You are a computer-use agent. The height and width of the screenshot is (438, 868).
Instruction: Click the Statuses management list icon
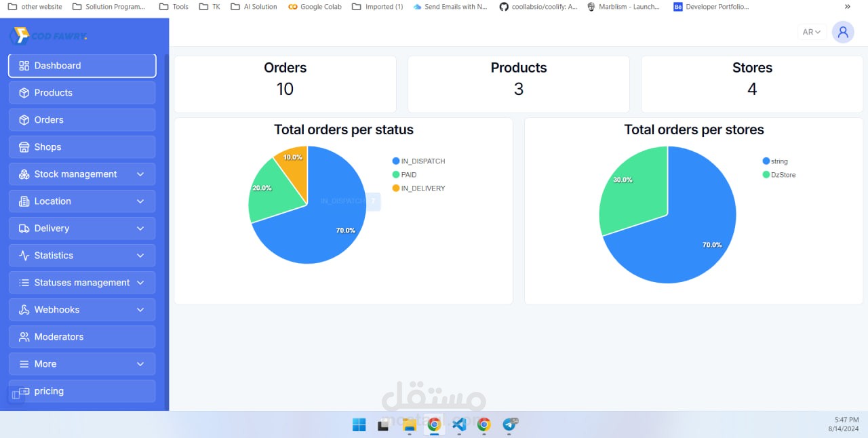tap(24, 283)
